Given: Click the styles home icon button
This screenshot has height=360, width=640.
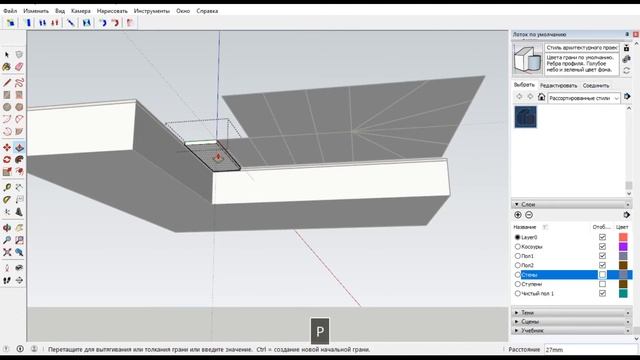Looking at the screenshot, I should click(x=541, y=97).
